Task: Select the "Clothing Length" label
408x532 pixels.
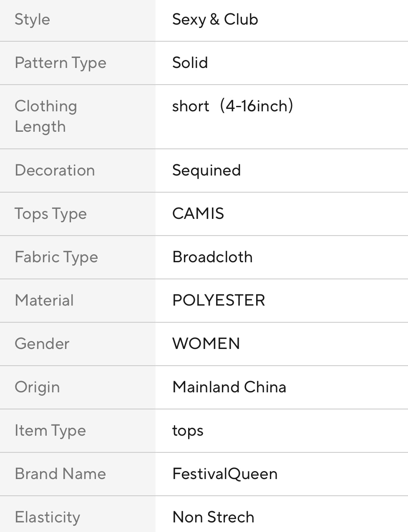Action: point(46,116)
